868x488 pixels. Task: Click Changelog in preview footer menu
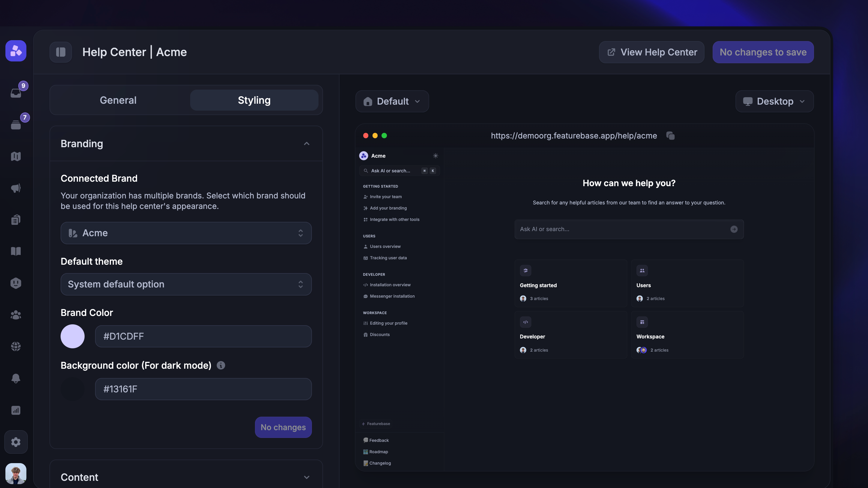377,463
